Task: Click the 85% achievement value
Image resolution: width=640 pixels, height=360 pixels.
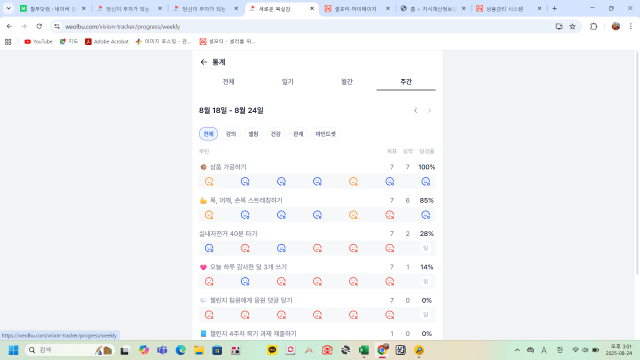Action: tap(427, 200)
